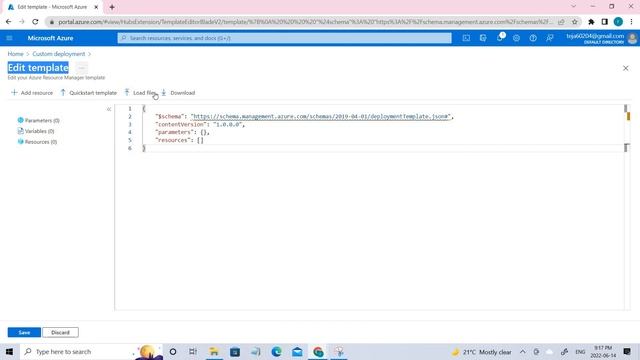
Task: Open portal settings gear icon
Action: pyautogui.click(x=516, y=38)
